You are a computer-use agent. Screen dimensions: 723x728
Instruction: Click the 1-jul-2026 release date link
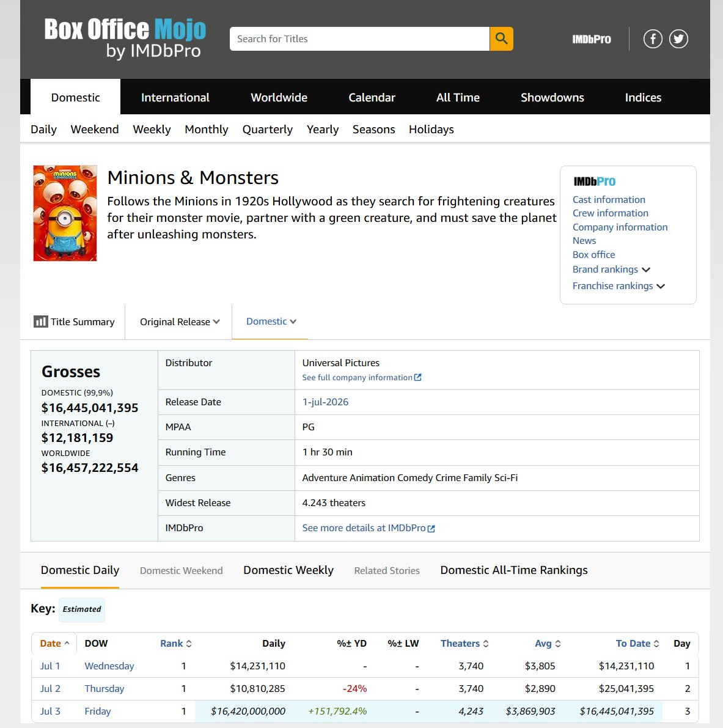tap(325, 402)
